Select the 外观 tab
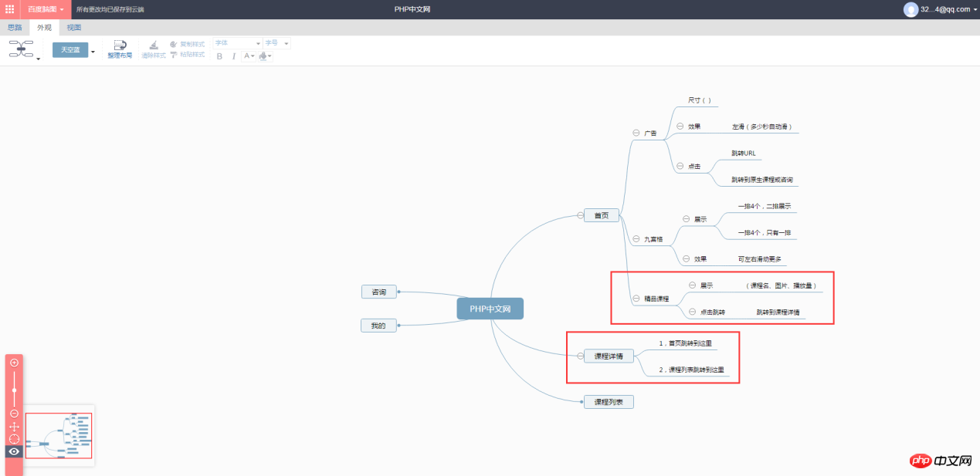The image size is (980, 476). [44, 28]
